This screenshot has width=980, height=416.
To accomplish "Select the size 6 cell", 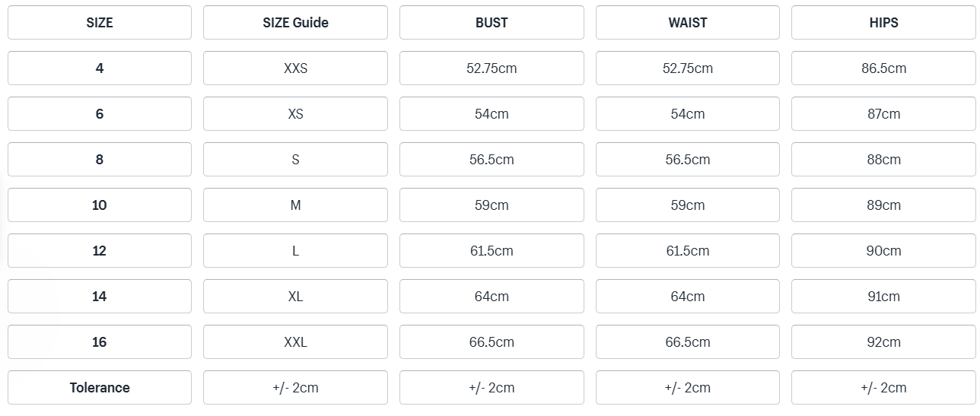I will 100,114.
